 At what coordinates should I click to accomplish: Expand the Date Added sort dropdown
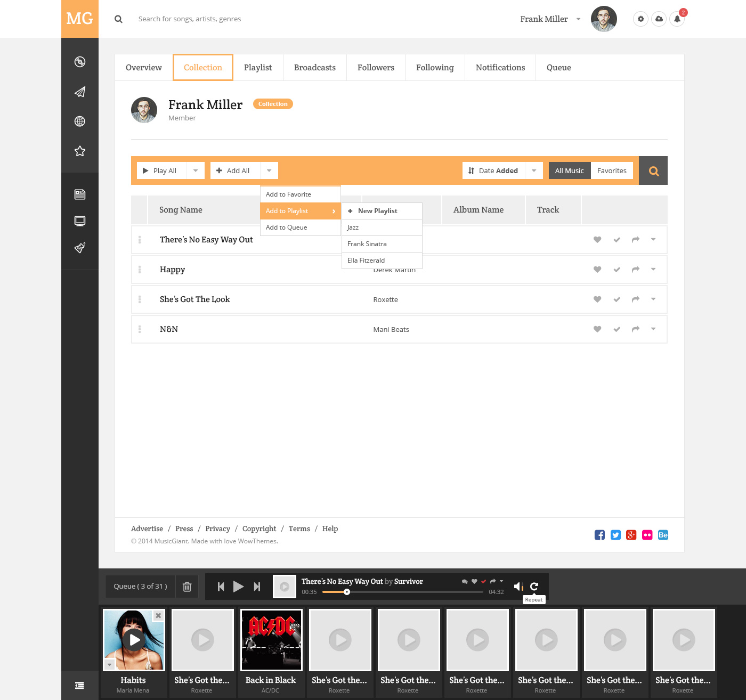(534, 170)
